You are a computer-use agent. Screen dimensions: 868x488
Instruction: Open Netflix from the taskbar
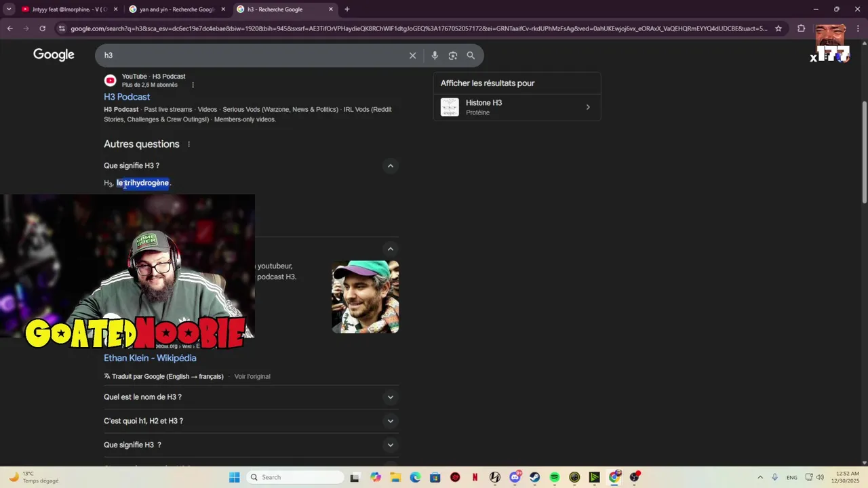[x=475, y=477]
